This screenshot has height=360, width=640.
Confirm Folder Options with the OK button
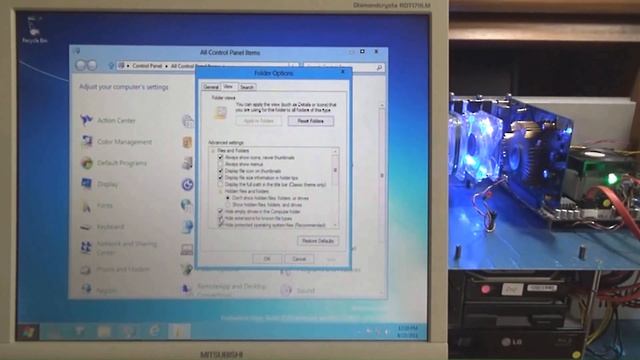pyautogui.click(x=267, y=259)
